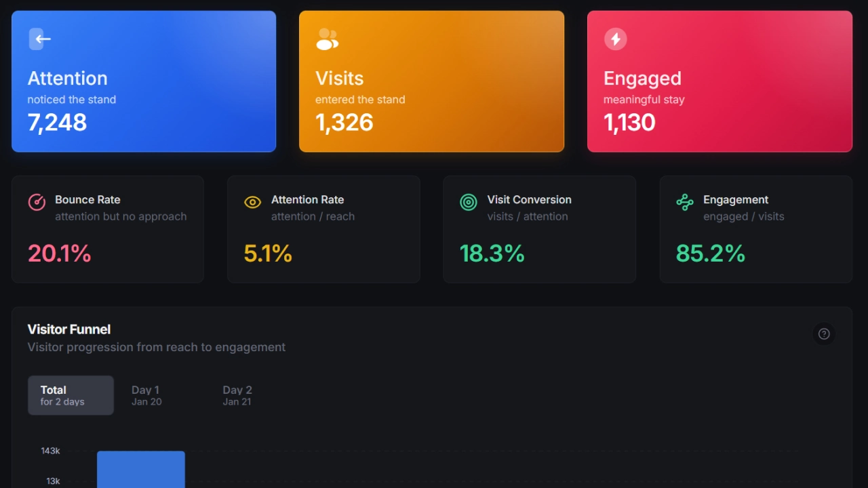
Task: Switch to the Day 1 Jan 20 tab
Action: 146,395
